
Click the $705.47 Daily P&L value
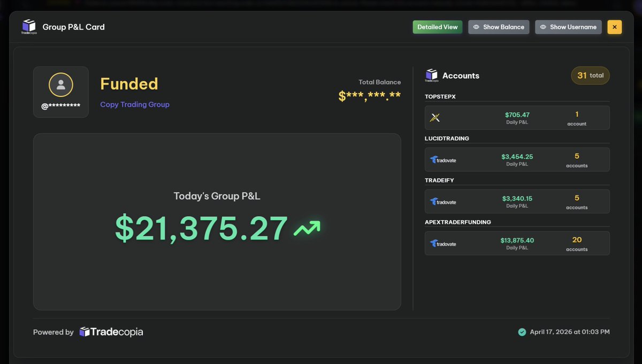(517, 114)
